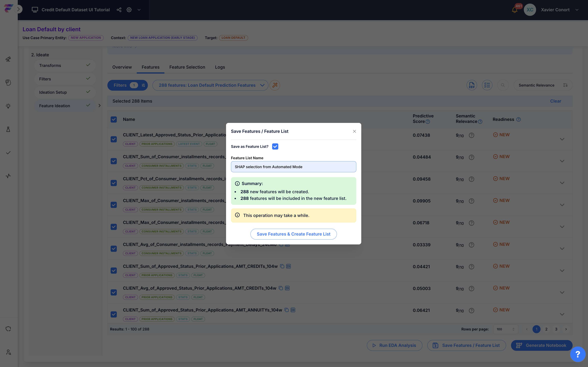Download the features as CSV
This screenshot has height=367, width=588.
[471, 85]
